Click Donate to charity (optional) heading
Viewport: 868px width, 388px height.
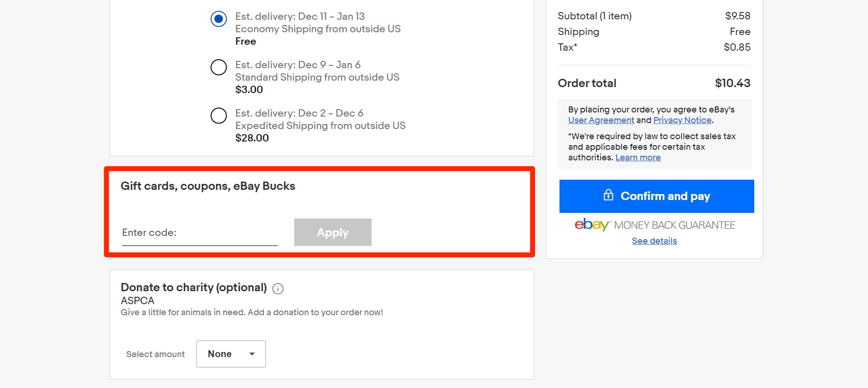tap(194, 288)
